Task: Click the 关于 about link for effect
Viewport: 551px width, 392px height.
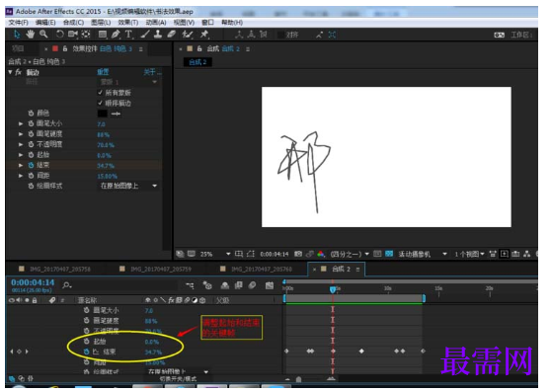Action: [152, 72]
